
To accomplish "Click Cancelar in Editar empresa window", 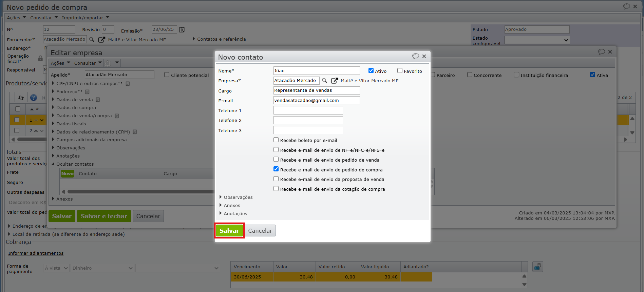I will coord(148,216).
